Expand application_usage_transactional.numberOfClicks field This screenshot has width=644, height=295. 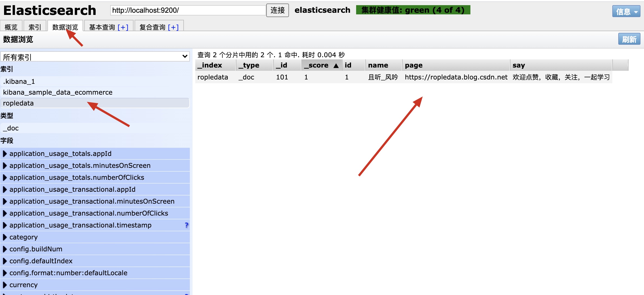[x=95, y=213]
